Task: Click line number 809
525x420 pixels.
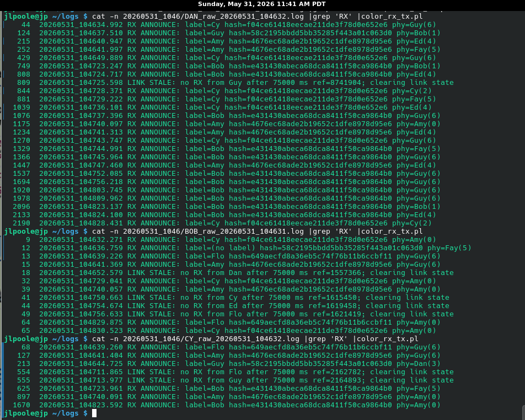Action: point(23,83)
